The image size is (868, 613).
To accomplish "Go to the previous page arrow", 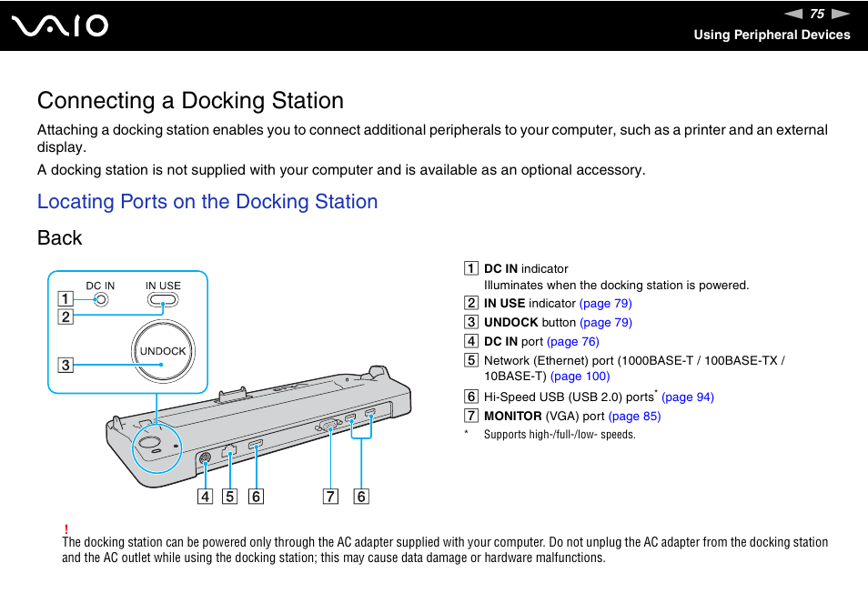I will [x=793, y=14].
